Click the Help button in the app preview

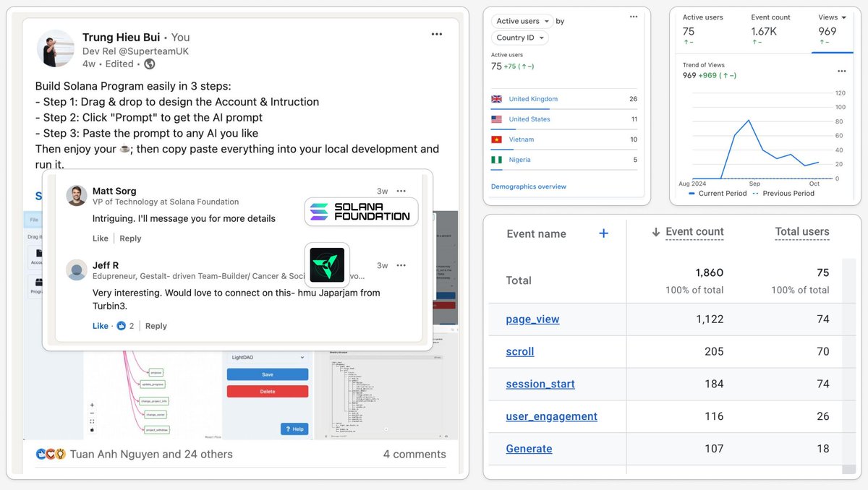(x=294, y=429)
